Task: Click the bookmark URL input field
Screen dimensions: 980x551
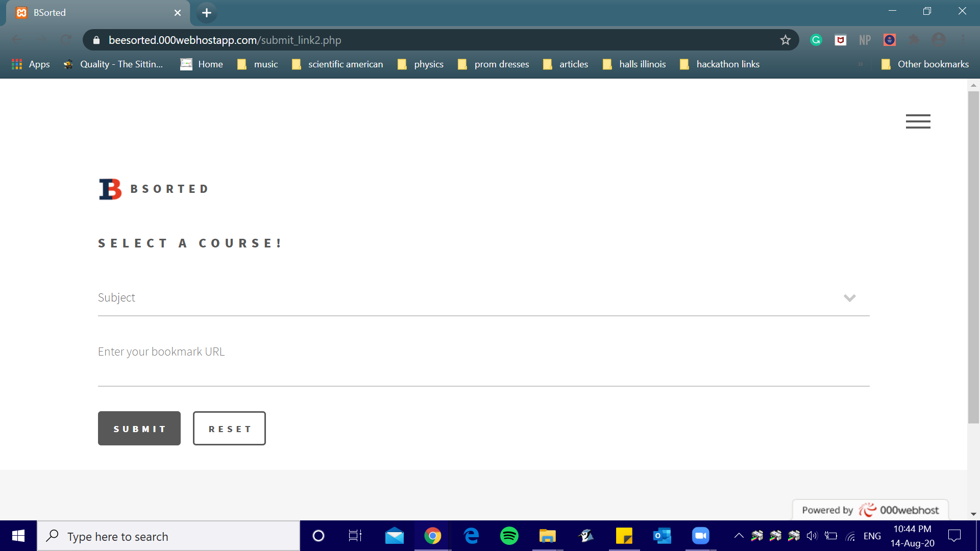Action: tap(483, 363)
